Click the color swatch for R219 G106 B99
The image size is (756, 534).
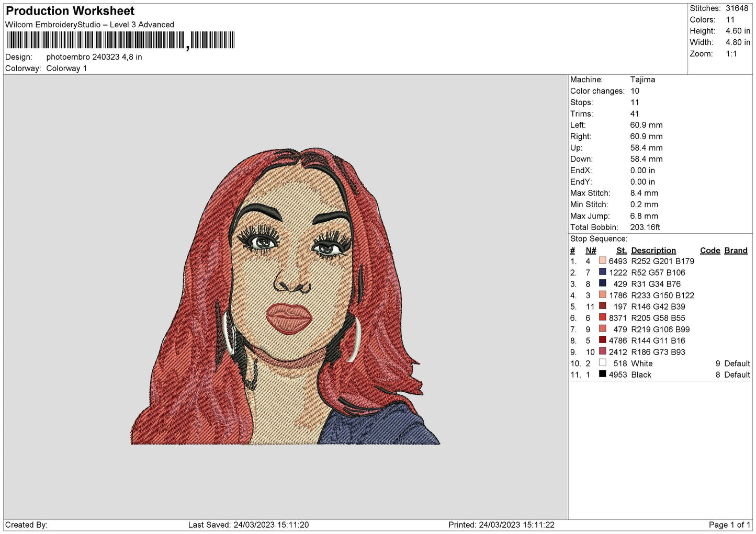602,329
